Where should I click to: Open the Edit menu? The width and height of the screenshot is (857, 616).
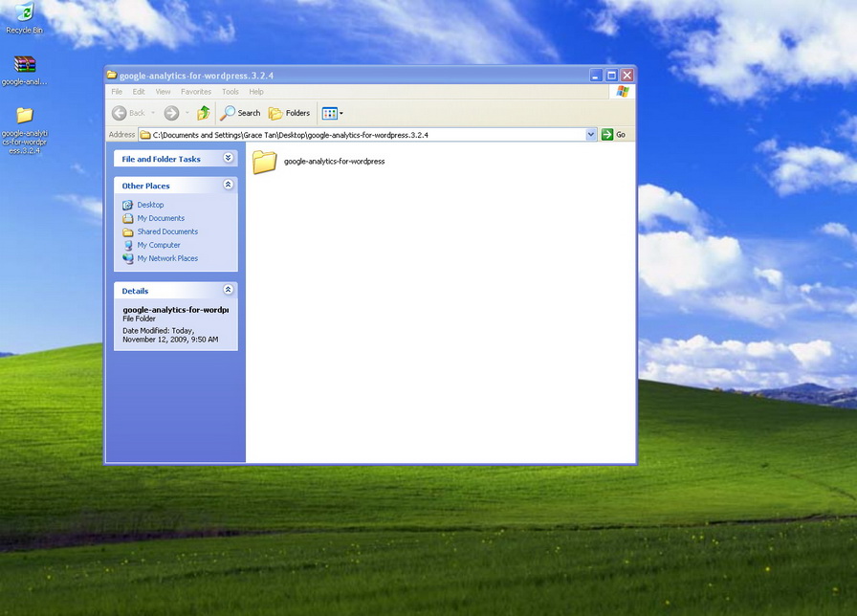139,92
